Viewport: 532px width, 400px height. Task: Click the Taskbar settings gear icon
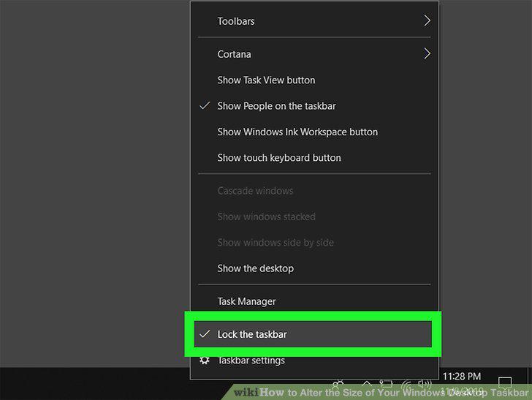pyautogui.click(x=205, y=360)
